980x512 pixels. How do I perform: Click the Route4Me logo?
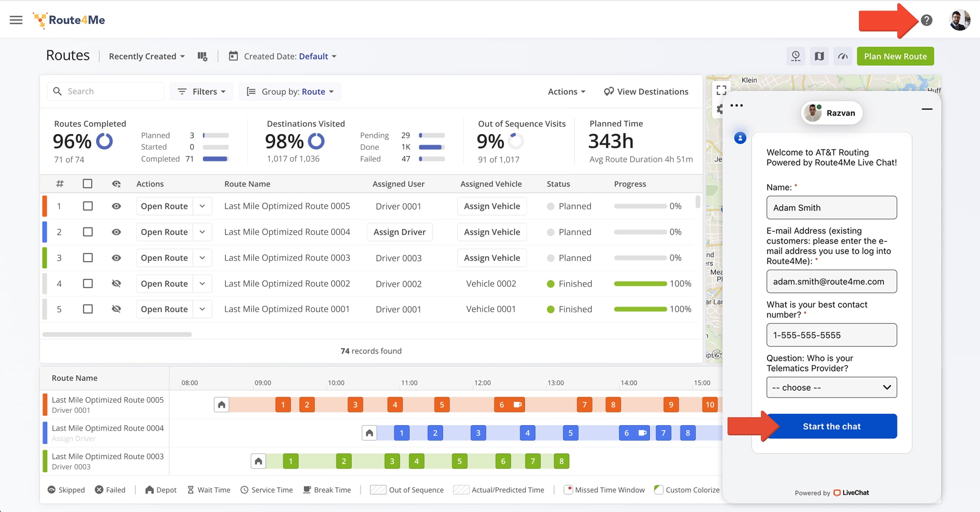[69, 20]
